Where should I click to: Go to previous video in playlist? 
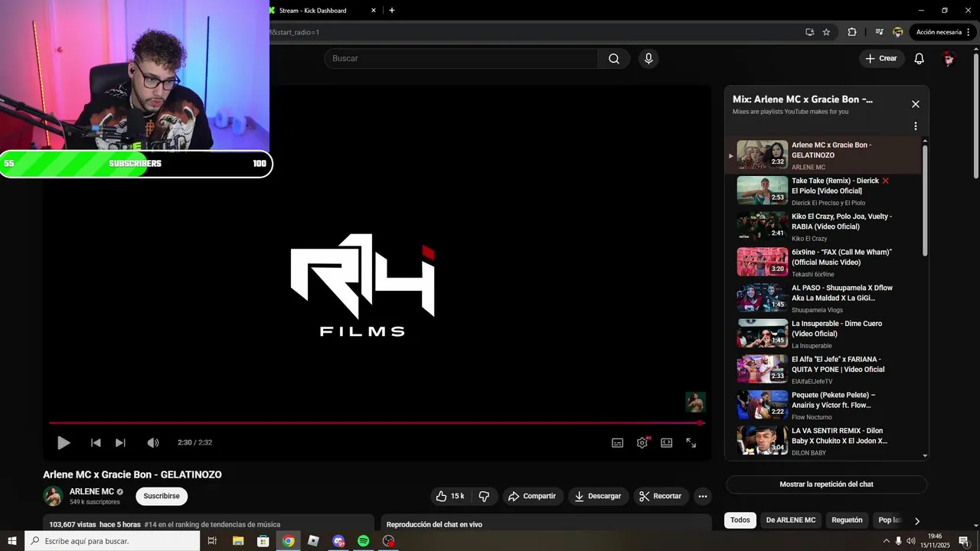[x=96, y=442]
